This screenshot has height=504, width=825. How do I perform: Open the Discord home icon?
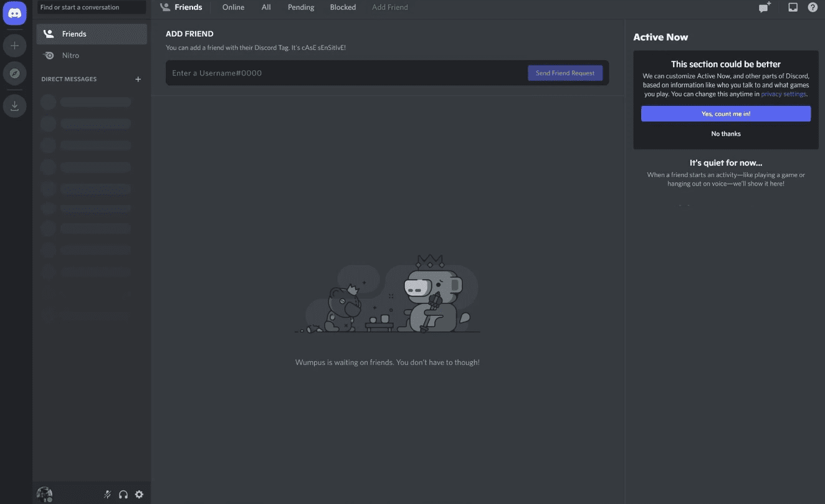tap(14, 13)
